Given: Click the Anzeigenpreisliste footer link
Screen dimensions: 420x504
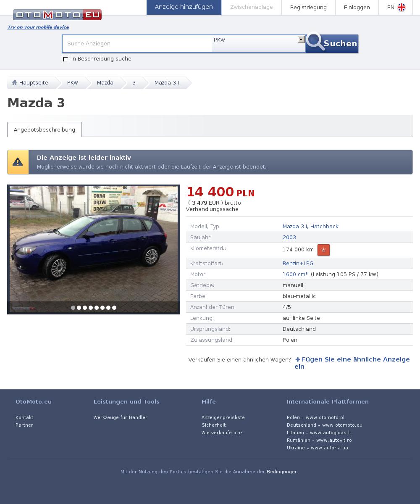Looking at the screenshot, I should (x=223, y=417).
